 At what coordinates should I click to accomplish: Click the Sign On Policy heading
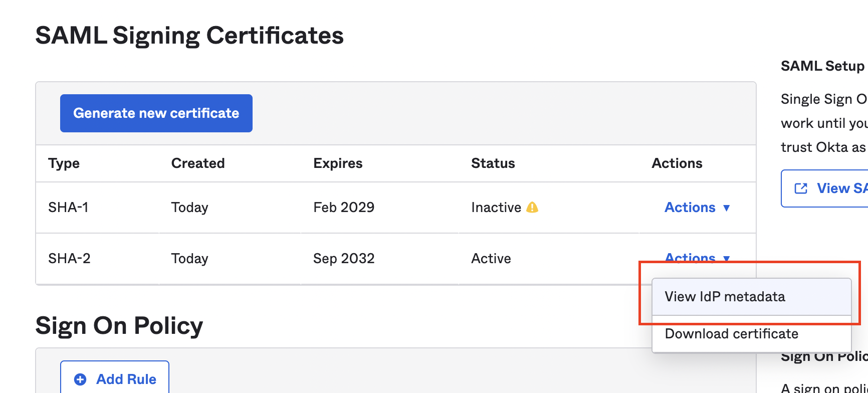point(119,326)
